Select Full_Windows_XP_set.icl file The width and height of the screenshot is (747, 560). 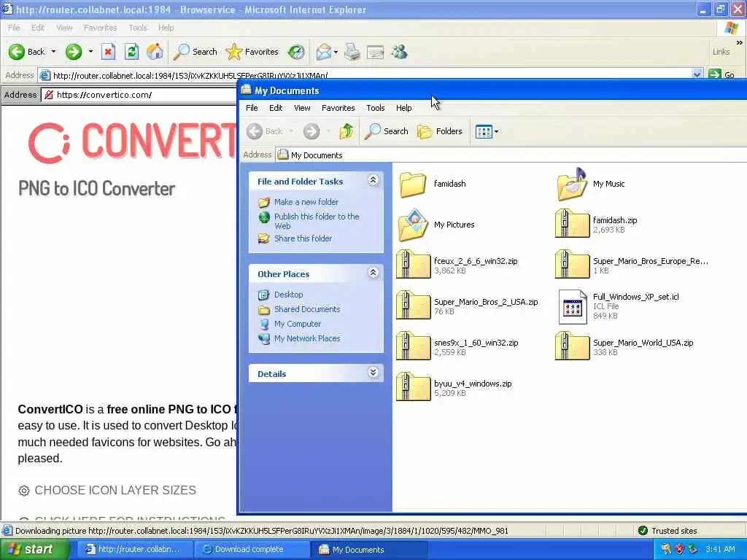619,306
